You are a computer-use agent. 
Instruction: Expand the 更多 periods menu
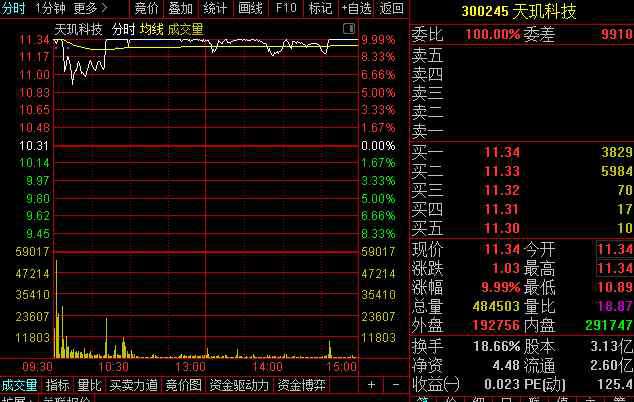[90, 8]
